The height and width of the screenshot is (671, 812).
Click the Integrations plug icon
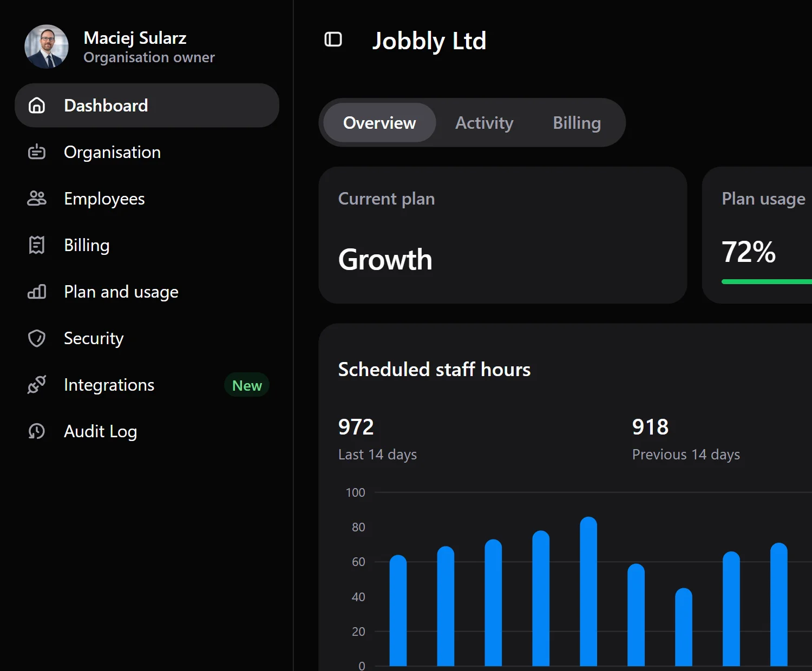pos(37,385)
